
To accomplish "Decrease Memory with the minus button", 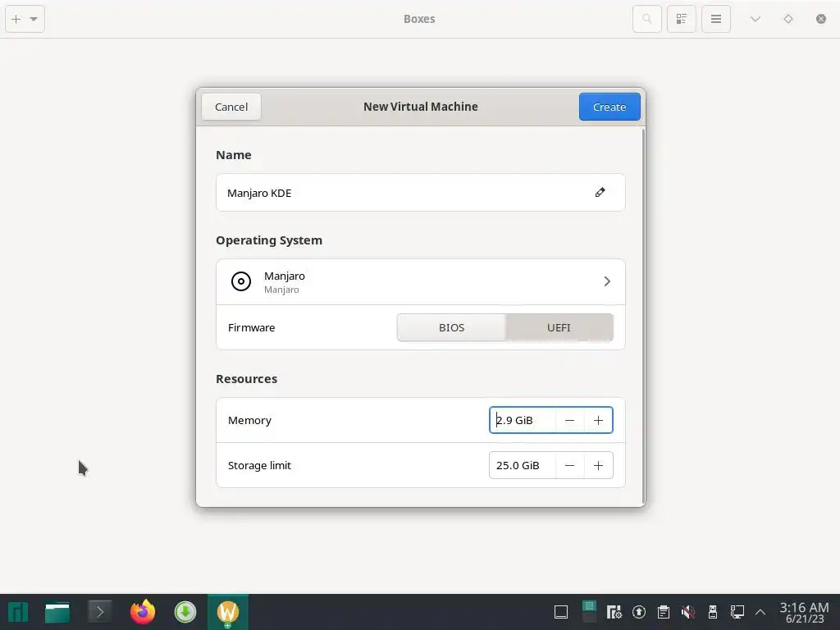I will coord(569,420).
